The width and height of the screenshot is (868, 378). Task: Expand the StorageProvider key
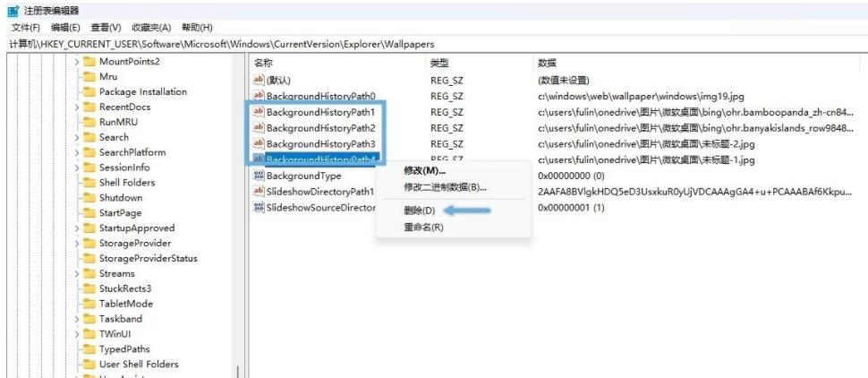(77, 244)
